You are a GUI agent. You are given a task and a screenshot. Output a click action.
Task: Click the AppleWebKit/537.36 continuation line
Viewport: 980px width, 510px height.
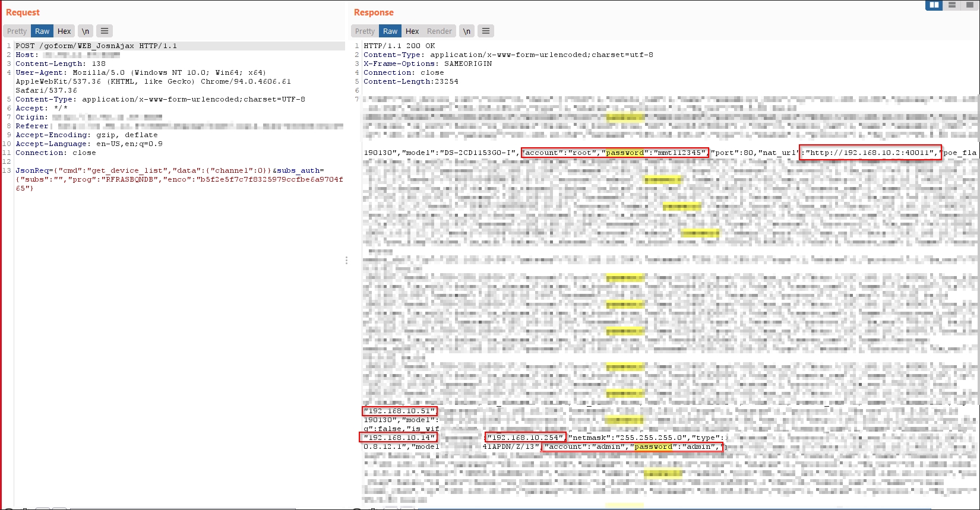(153, 81)
